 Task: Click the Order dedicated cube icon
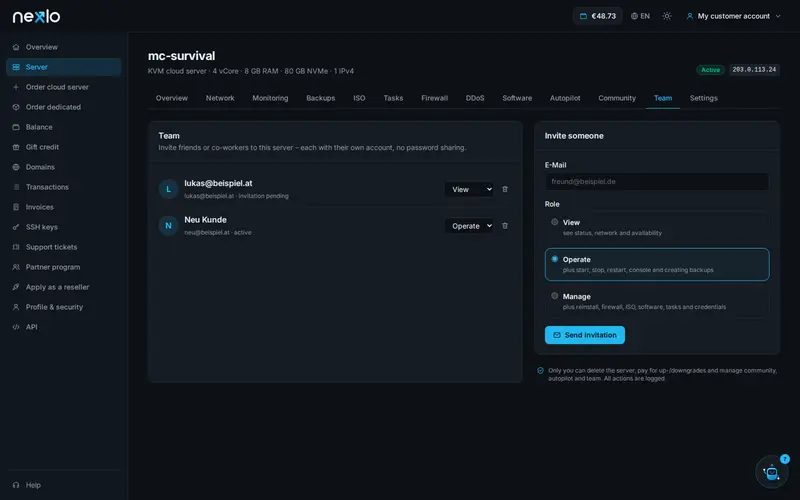click(x=16, y=107)
